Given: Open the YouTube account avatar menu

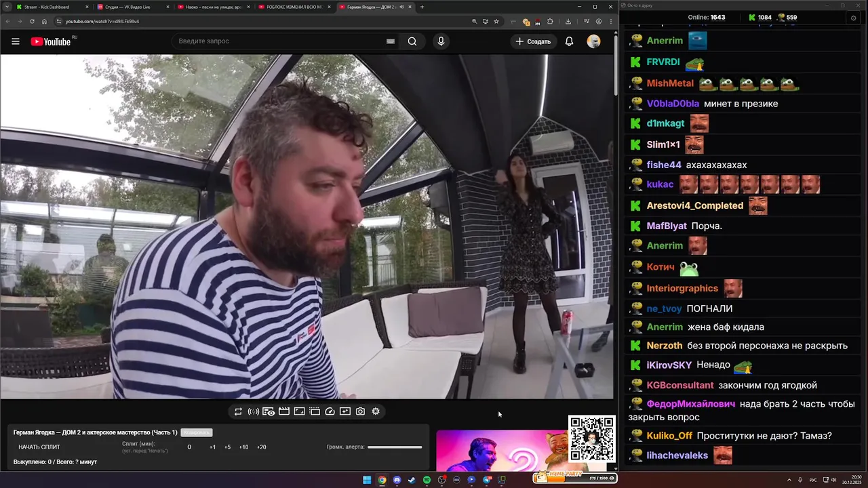Looking at the screenshot, I should (x=593, y=41).
